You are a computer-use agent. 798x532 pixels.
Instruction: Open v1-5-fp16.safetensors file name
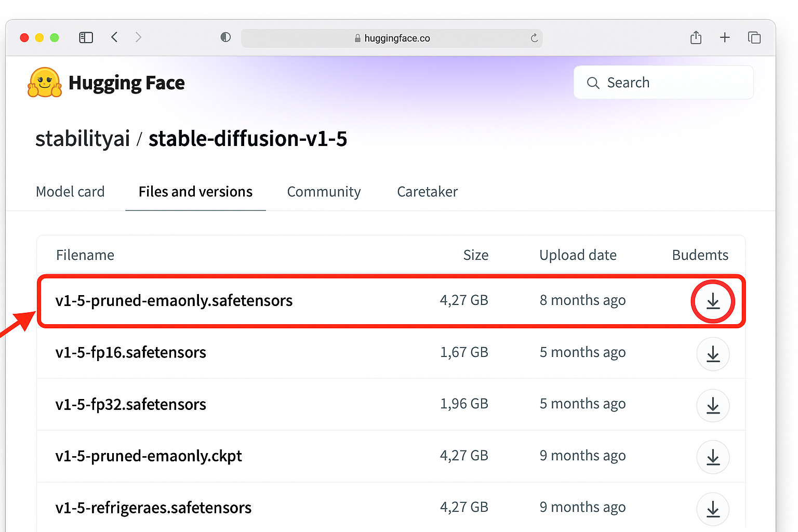[x=131, y=353]
